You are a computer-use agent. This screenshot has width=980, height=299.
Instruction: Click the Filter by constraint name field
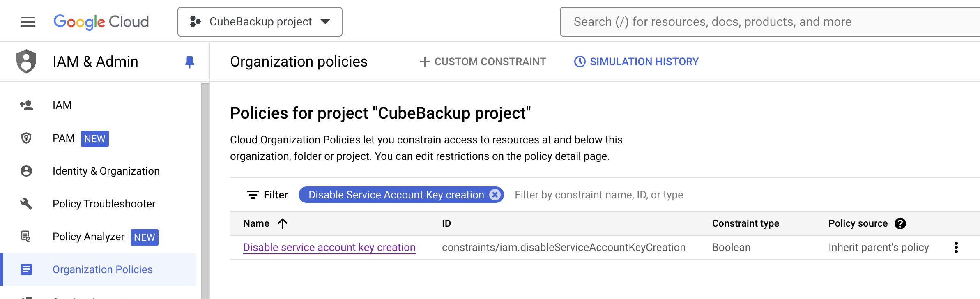599,195
